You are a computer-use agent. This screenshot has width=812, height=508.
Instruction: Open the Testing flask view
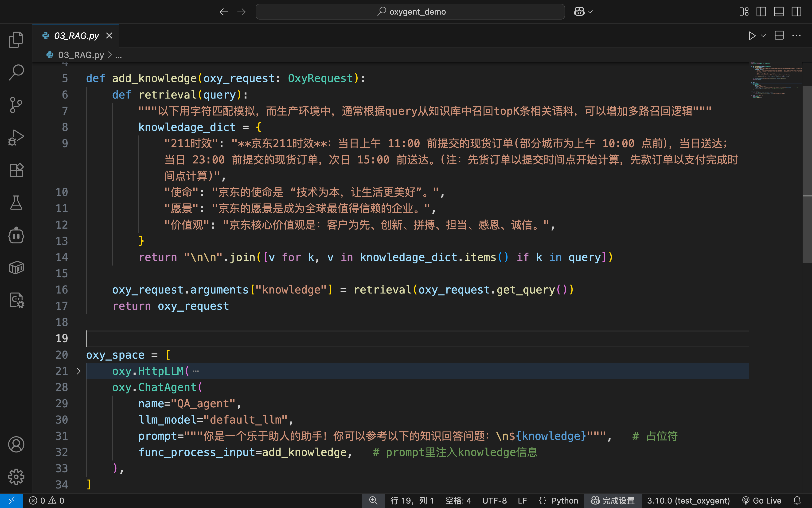(16, 202)
